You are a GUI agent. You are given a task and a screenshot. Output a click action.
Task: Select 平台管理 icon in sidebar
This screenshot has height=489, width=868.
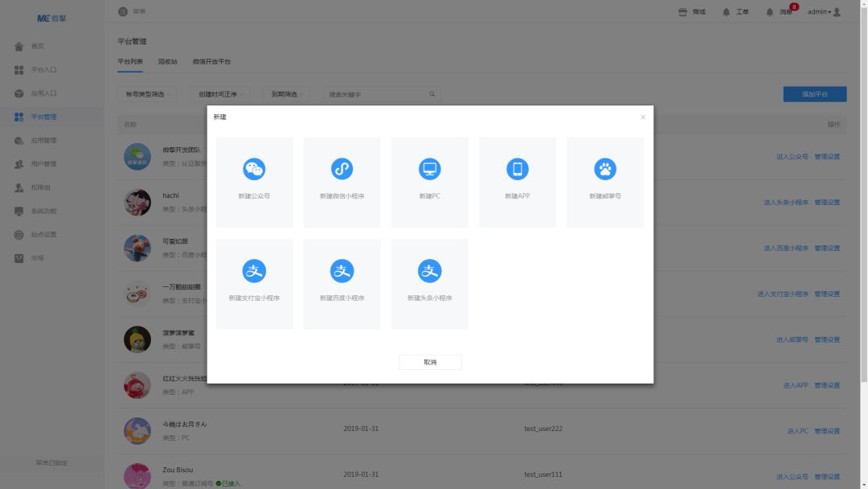[18, 117]
